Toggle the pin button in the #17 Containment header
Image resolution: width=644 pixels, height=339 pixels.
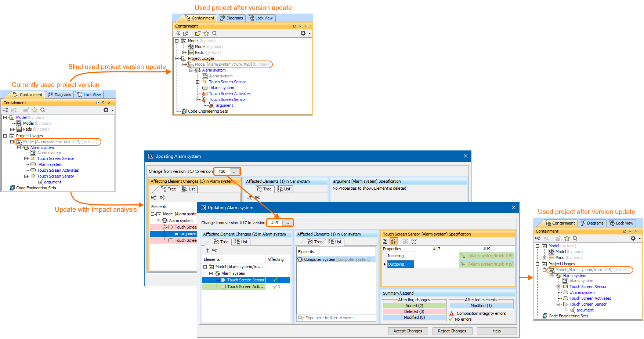pyautogui.click(x=103, y=103)
